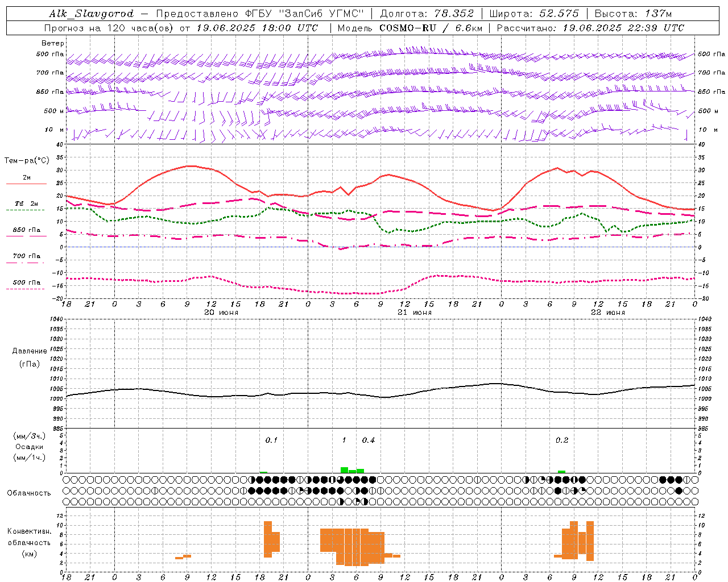
Task: Click the 0.4 precipitation amount value
Action: (369, 440)
